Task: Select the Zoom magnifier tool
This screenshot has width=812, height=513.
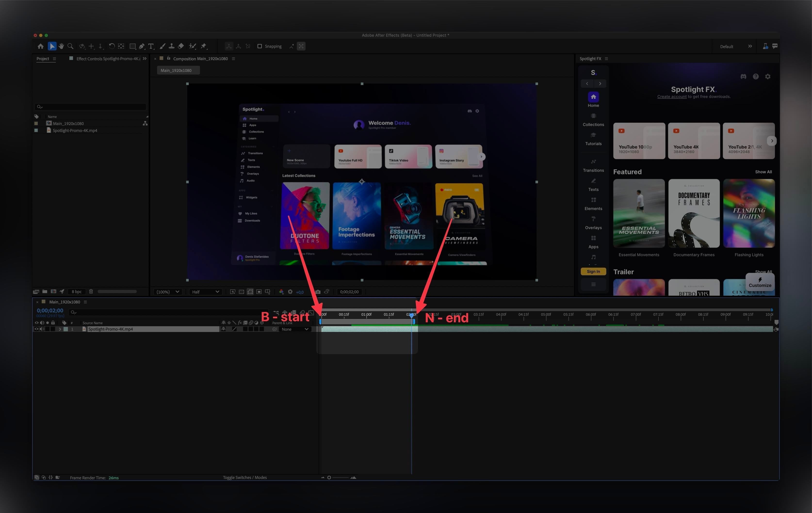Action: [x=71, y=46]
